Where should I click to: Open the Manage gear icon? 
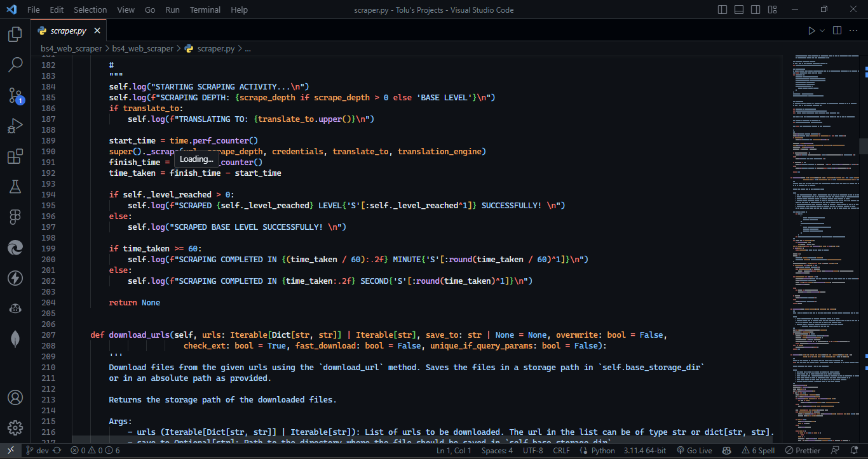[x=15, y=427]
